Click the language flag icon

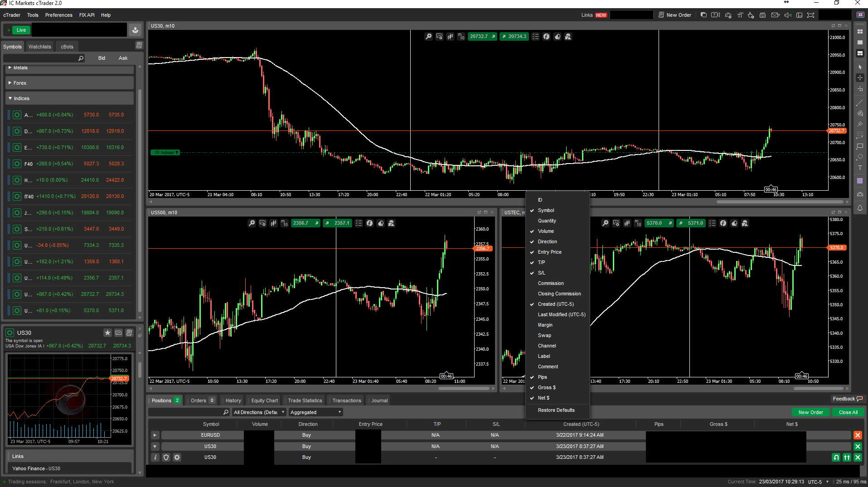coord(860,15)
